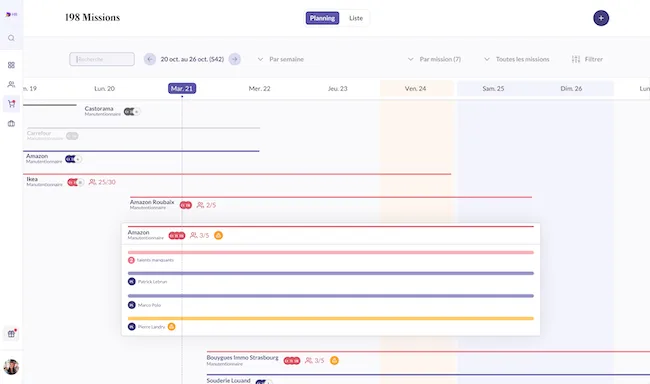Select the Sam. 25 day header
Image resolution: width=650 pixels, height=384 pixels.
493,88
